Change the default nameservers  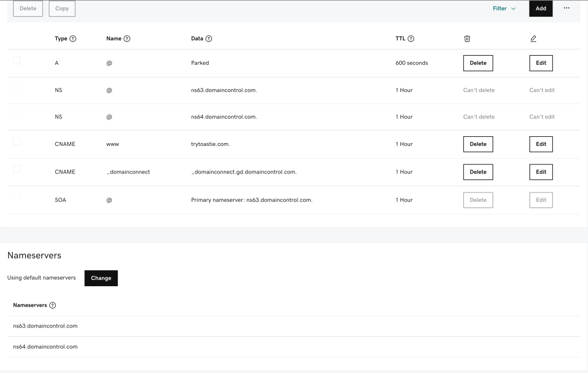tap(101, 278)
